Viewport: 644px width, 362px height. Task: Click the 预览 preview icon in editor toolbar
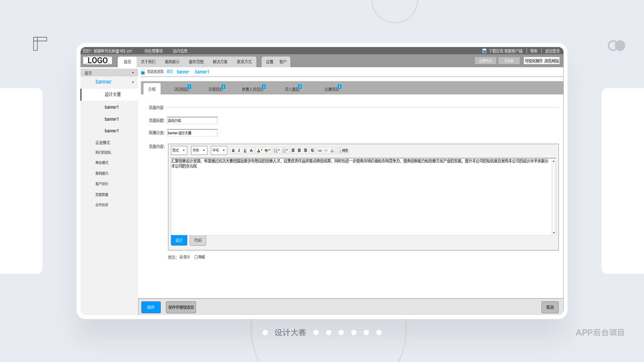point(343,151)
